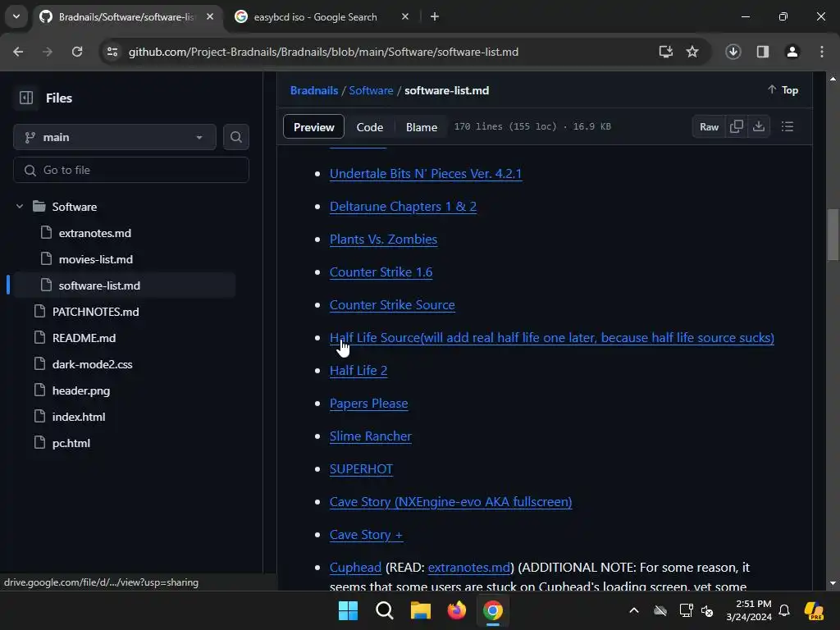Select the Bradnails software-list browser tab

pyautogui.click(x=126, y=17)
